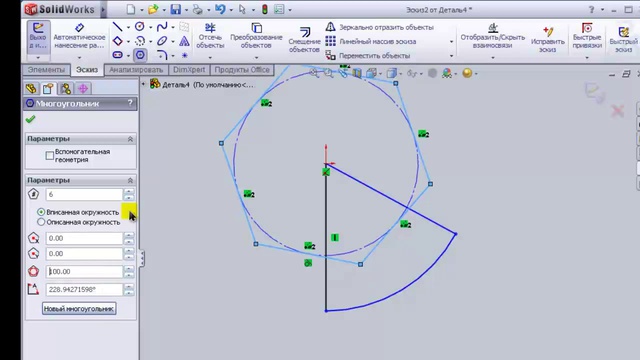
Task: Switch to the Анализировать tab
Action: pyautogui.click(x=136, y=70)
